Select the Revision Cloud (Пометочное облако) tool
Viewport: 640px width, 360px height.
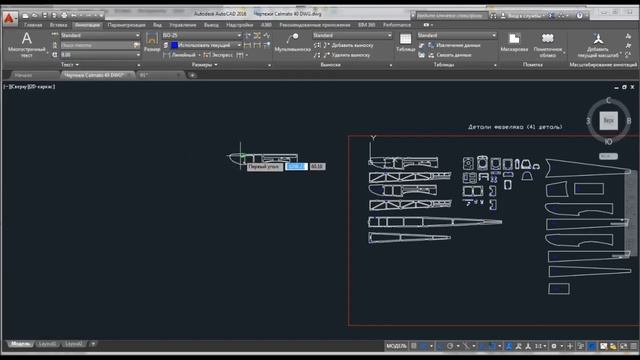[x=547, y=45]
